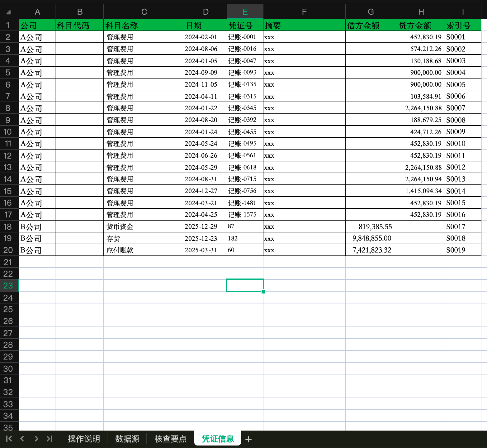Select the 货币资金 account name cell
The image size is (487, 448).
pyautogui.click(x=144, y=226)
